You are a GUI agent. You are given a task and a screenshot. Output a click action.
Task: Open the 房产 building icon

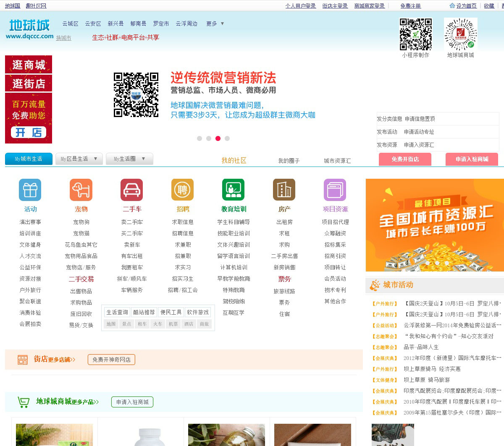(284, 190)
